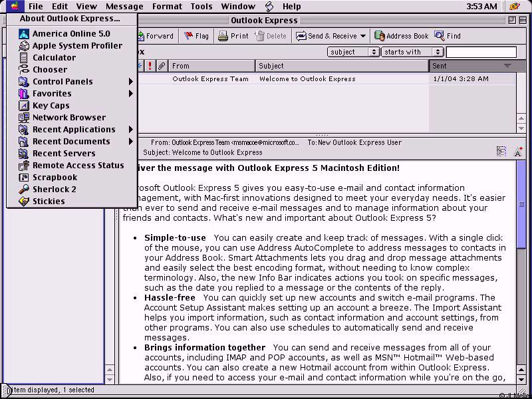Open the Window menu
This screenshot has height=399, width=532.
click(x=238, y=6)
